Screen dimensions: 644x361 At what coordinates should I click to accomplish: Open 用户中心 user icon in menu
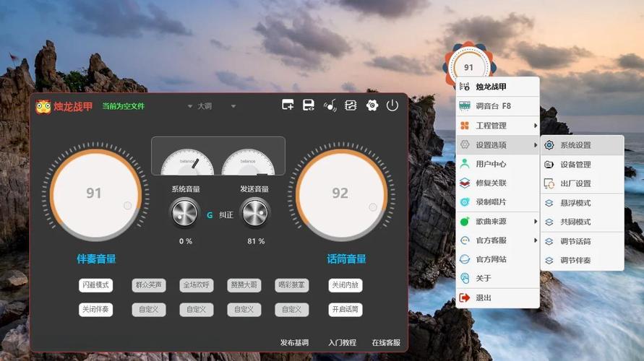pos(465,164)
